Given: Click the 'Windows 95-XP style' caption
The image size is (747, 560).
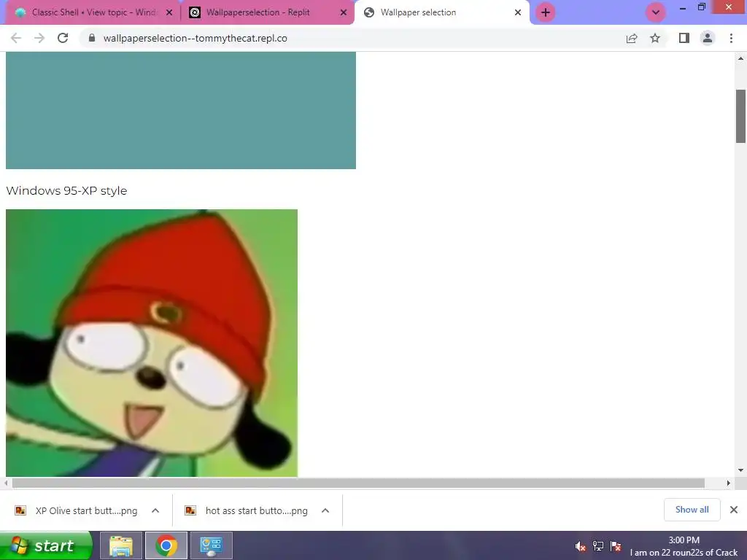Looking at the screenshot, I should pos(66,190).
